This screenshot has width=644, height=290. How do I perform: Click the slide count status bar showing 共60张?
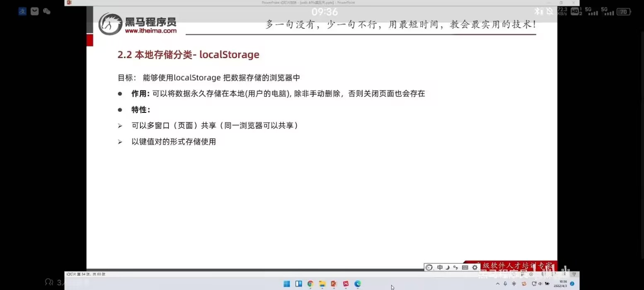pos(85,274)
